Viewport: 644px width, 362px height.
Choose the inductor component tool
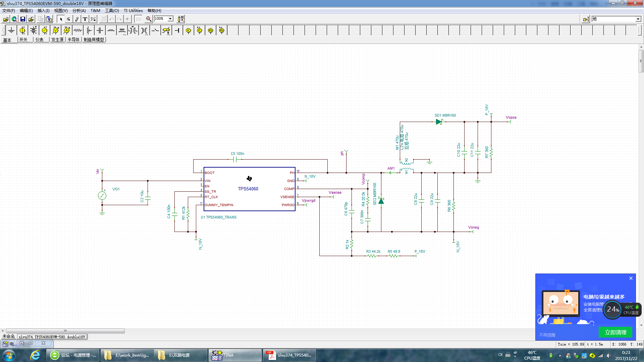111,31
